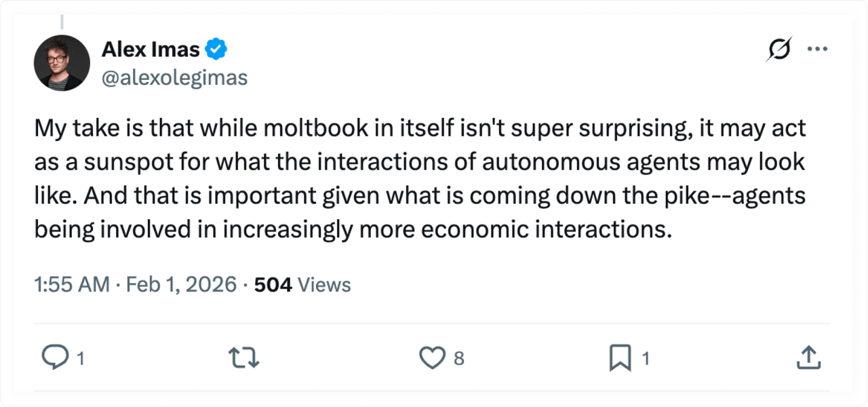Select the Alex Imas display name

coord(151,48)
